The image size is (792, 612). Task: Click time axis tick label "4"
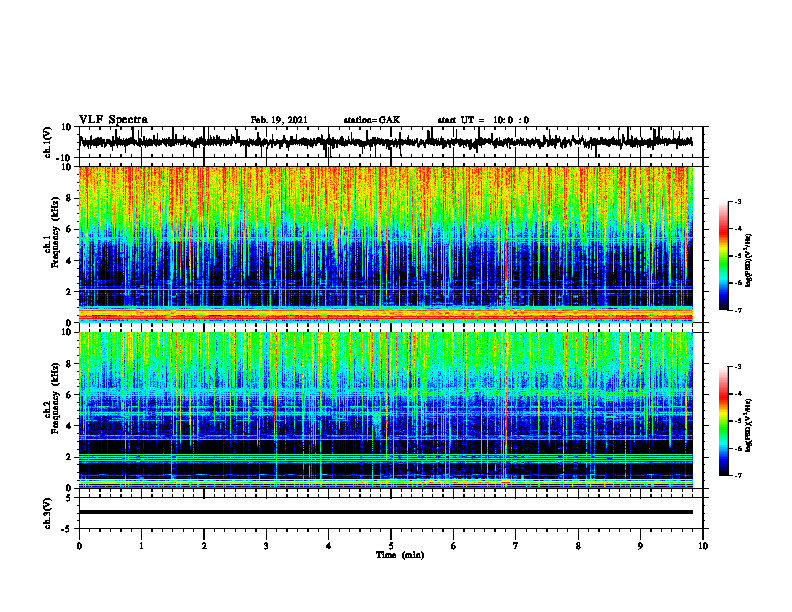click(x=329, y=546)
